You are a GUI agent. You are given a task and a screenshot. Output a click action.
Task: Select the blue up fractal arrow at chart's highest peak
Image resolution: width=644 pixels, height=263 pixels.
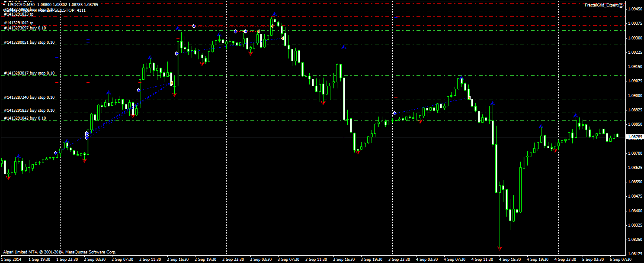click(274, 15)
